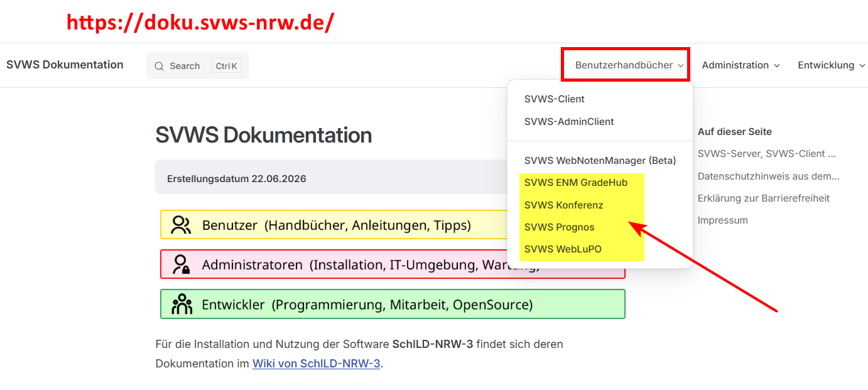Expand the Administration dropdown
The image size is (868, 390).
741,65
